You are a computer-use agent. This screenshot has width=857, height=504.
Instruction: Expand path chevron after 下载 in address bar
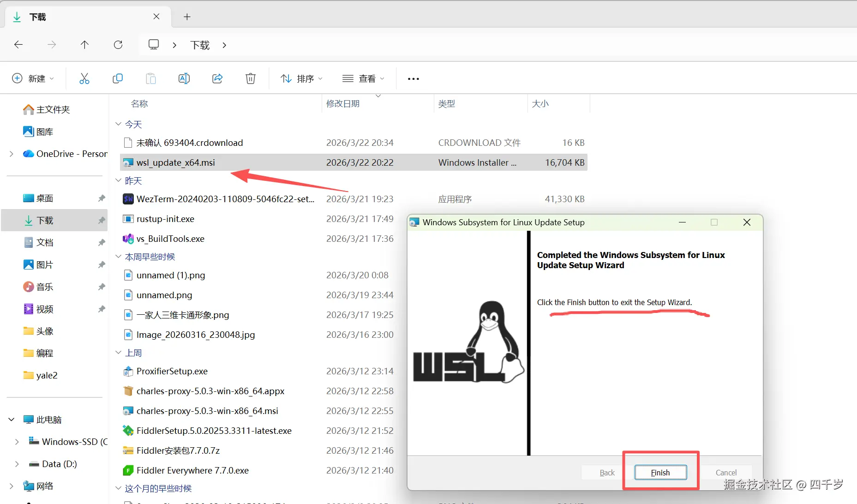[x=224, y=45]
